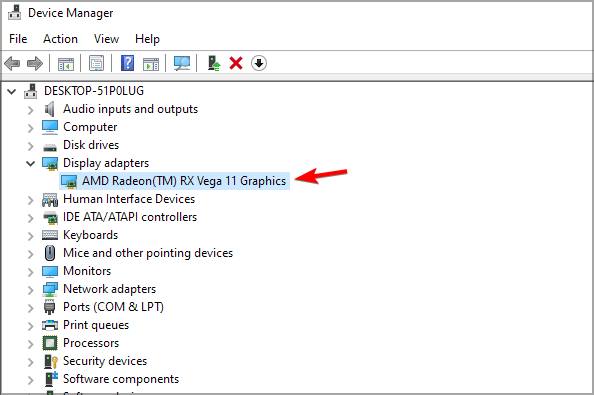This screenshot has width=594, height=395.
Task: Expand Mice and other pointing devices chevron
Action: pos(31,254)
